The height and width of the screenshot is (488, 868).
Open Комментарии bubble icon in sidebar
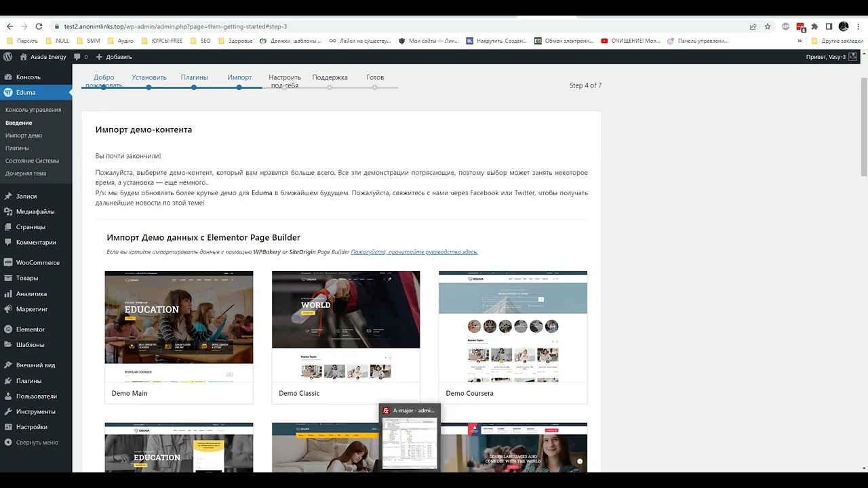tap(8, 242)
